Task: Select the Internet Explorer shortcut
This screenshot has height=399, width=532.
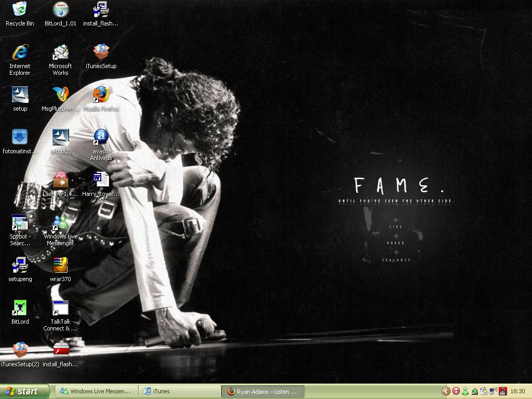Action: tap(20, 53)
